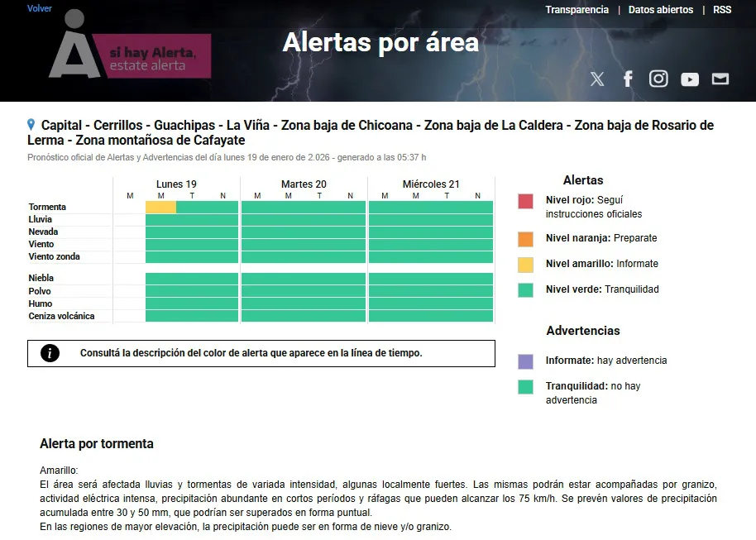
Task: Open the RSS feed link
Action: click(722, 10)
